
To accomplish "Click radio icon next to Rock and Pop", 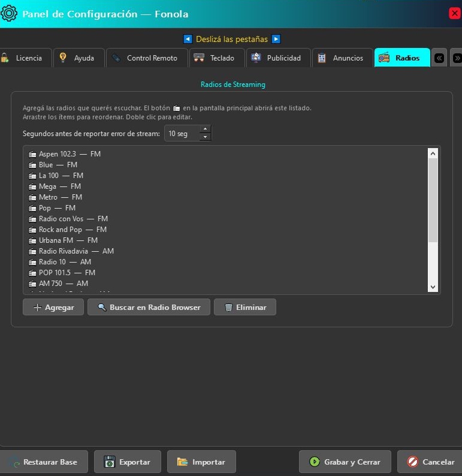I will click(x=32, y=230).
